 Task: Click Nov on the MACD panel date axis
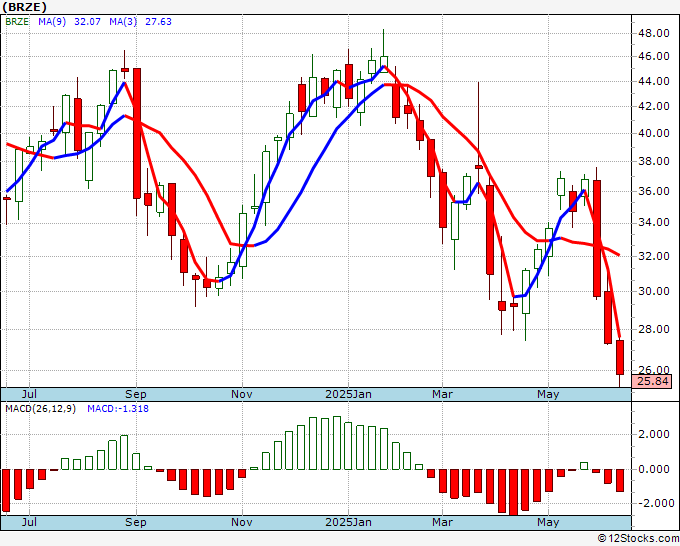[242, 522]
